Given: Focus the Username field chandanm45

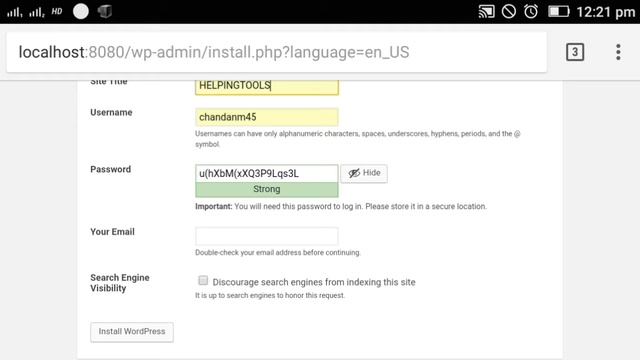Looking at the screenshot, I should click(267, 117).
